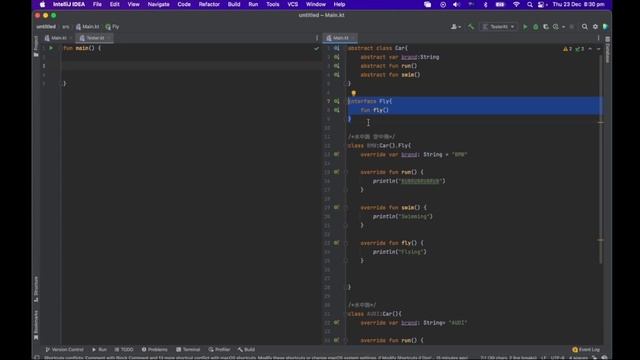Expand the profiler run options dropdown arrow
Screen dimensions: 640x360
tap(563, 27)
